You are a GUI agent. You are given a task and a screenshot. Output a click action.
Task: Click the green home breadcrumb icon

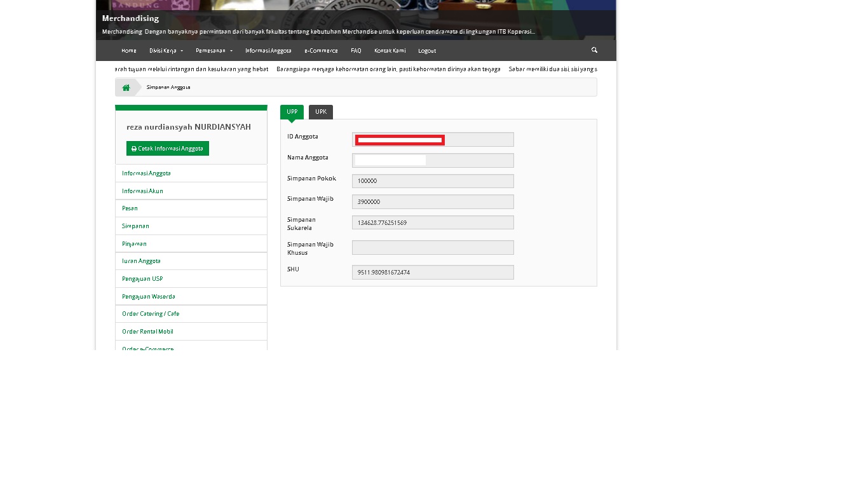click(x=126, y=88)
